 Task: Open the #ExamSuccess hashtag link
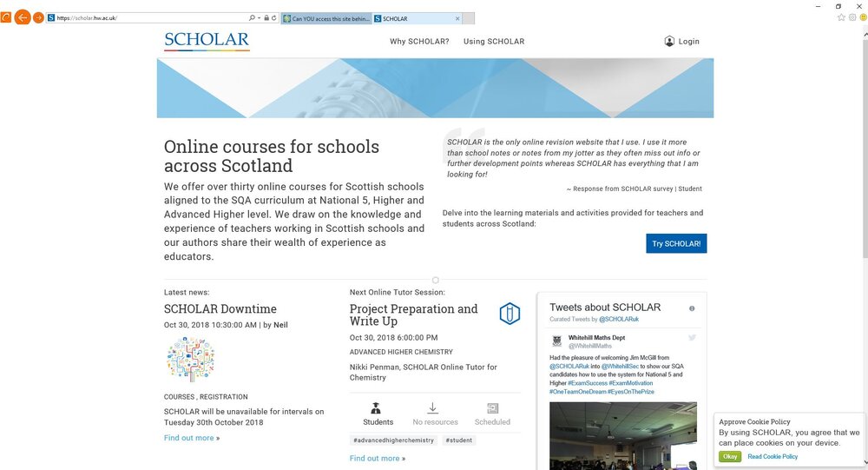point(588,383)
